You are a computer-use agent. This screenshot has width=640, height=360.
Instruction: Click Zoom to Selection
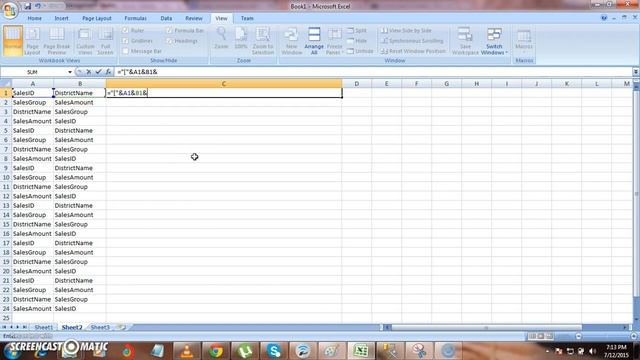pos(262,40)
